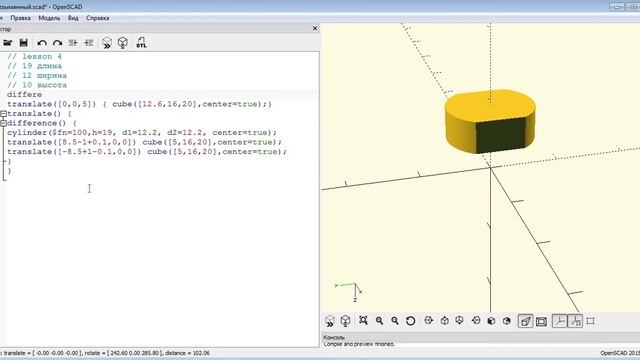Switch to the top view
This screenshot has width=640, height=360.
tap(444, 321)
